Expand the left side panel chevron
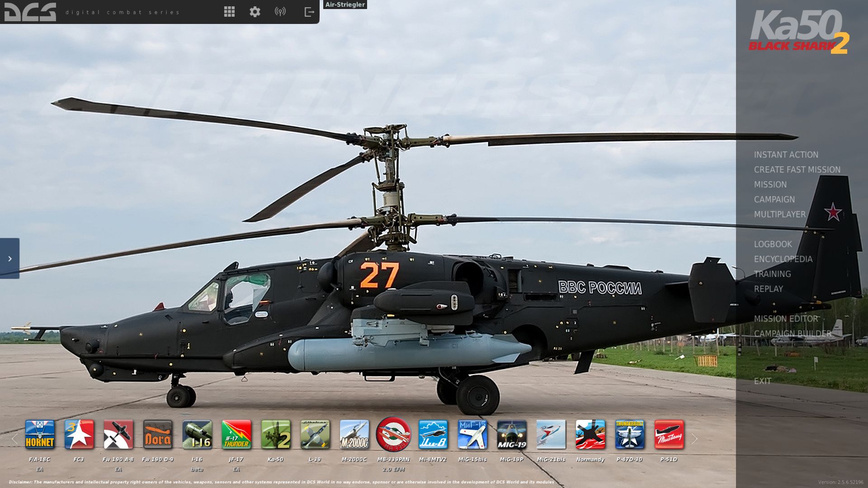The image size is (868, 488). [9, 258]
